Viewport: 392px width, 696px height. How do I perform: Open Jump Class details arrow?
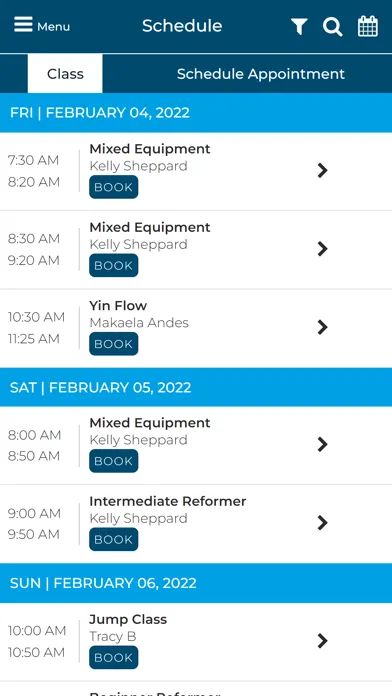click(323, 641)
